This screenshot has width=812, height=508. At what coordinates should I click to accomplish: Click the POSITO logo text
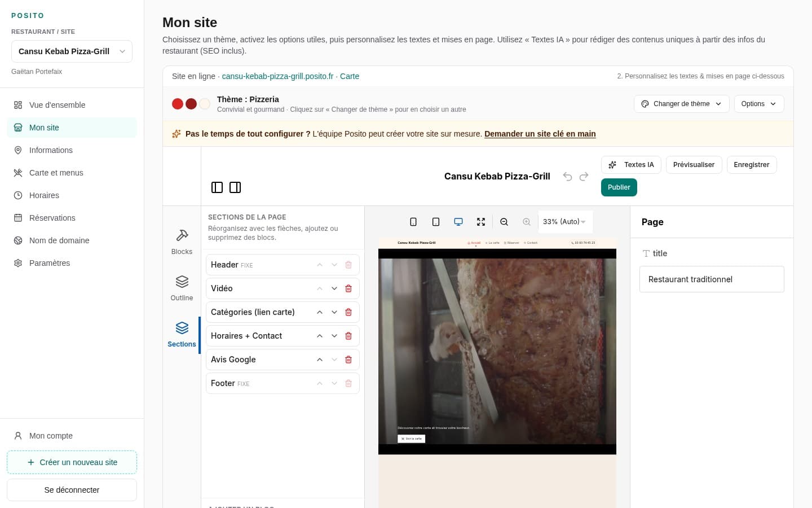coord(28,16)
